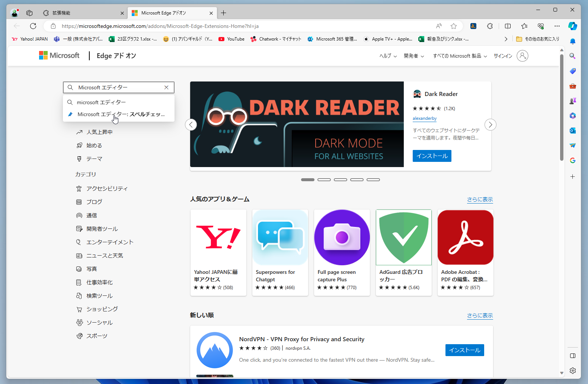Screen dimensions: 588x384
Task: Install NordVPN extension
Action: (x=465, y=350)
